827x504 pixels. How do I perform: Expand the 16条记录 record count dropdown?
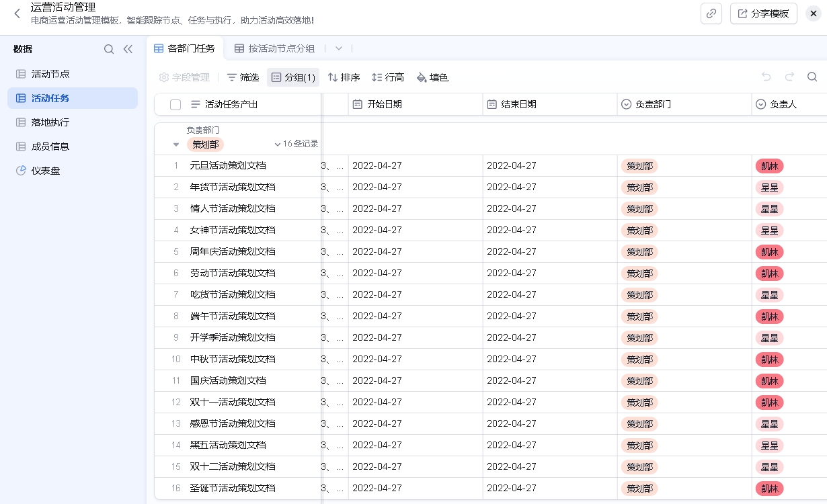296,144
